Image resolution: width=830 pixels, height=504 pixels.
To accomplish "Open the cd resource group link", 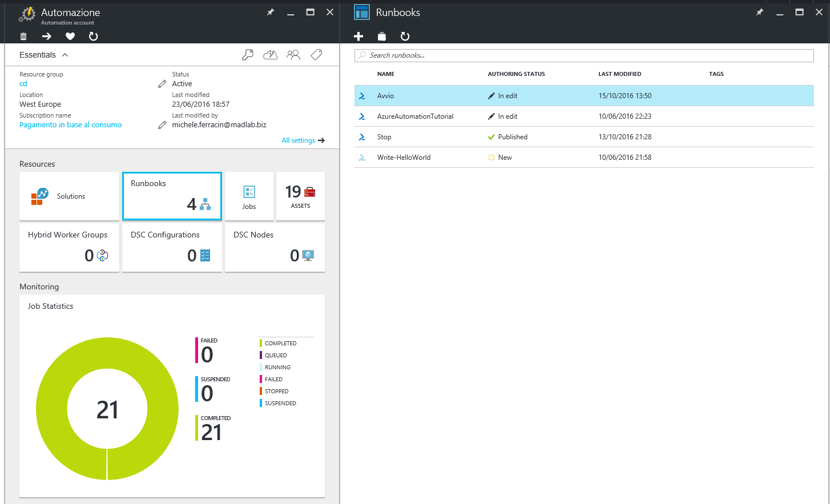I will coord(23,84).
